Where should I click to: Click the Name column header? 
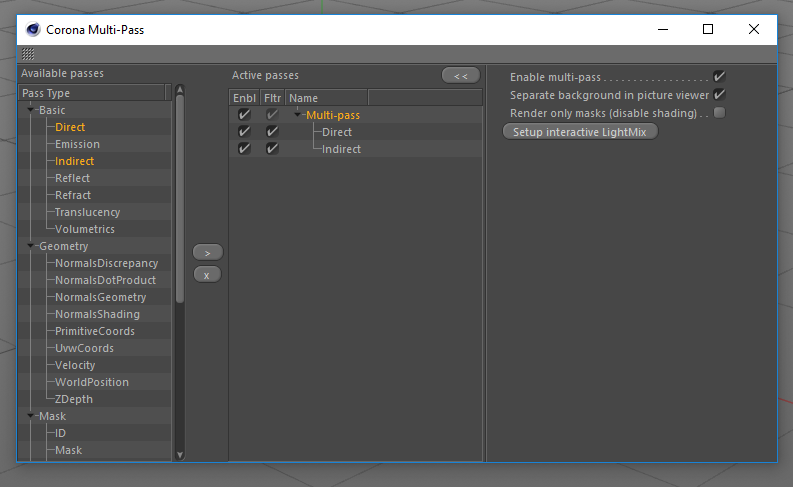326,98
